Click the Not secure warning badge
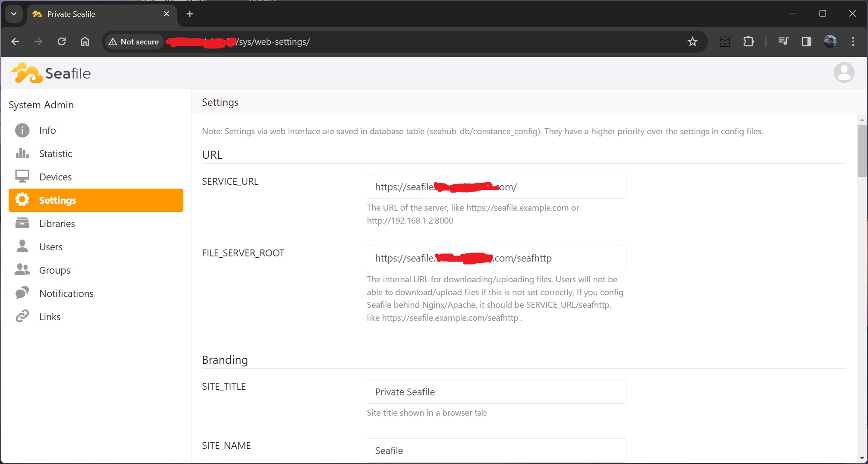The height and width of the screenshot is (464, 868). (134, 41)
